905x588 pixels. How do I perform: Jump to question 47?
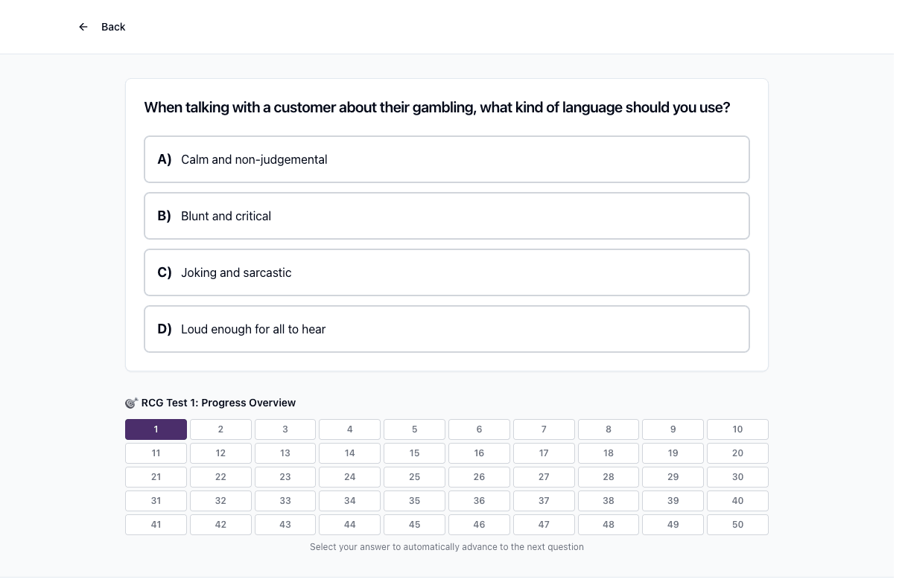[x=544, y=525]
